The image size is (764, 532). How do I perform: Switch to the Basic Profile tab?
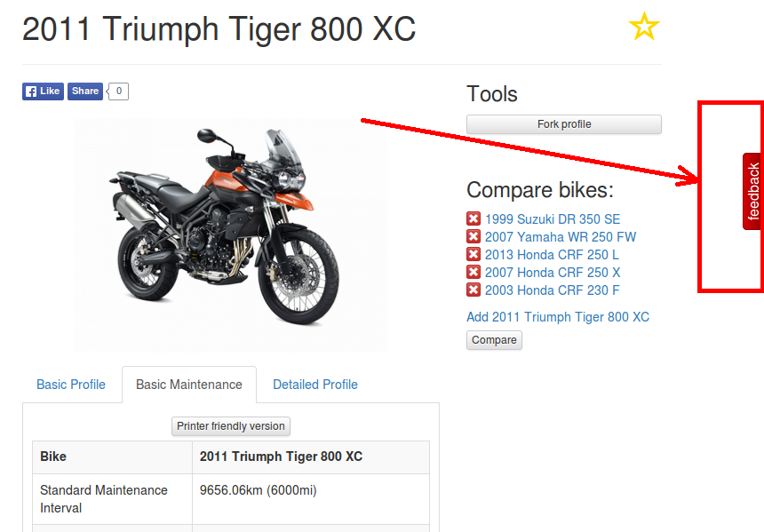point(71,385)
